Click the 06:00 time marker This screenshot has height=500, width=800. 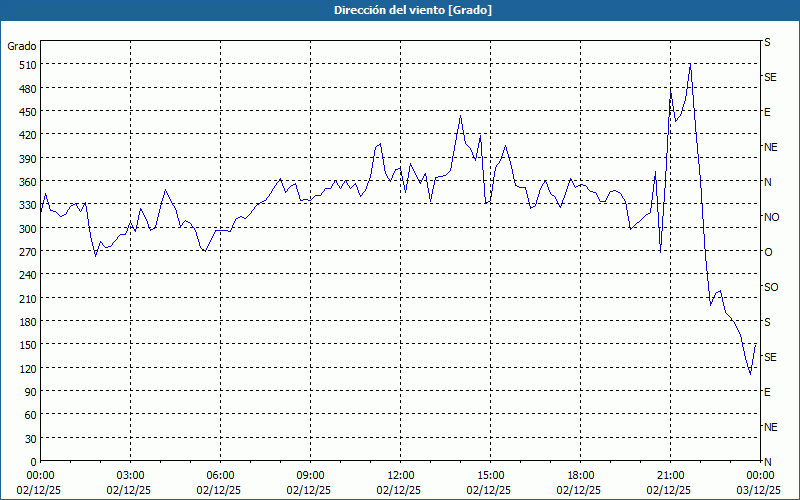point(220,475)
